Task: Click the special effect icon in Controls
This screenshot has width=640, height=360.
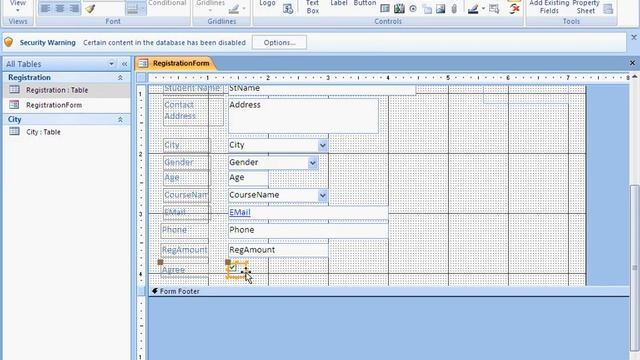Action: coord(494,9)
